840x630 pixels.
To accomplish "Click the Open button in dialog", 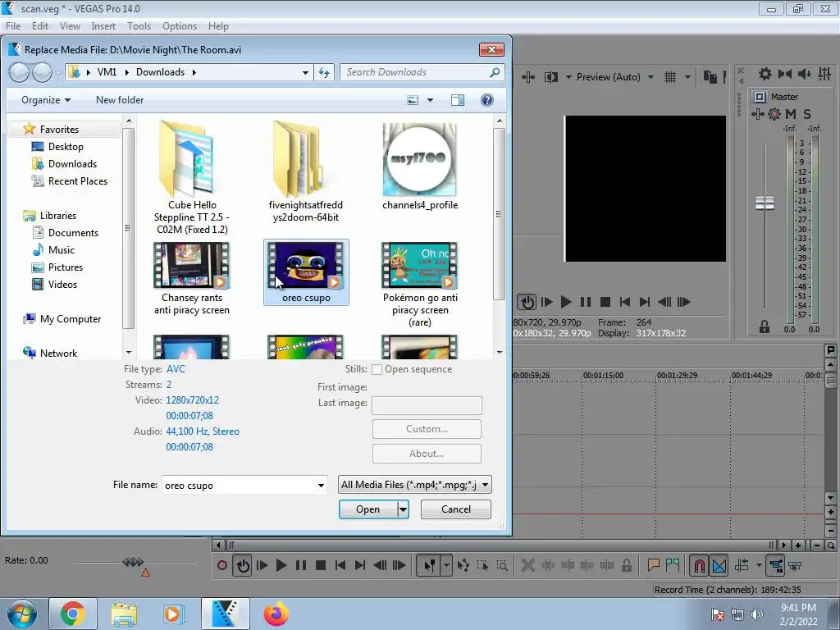I will [368, 509].
